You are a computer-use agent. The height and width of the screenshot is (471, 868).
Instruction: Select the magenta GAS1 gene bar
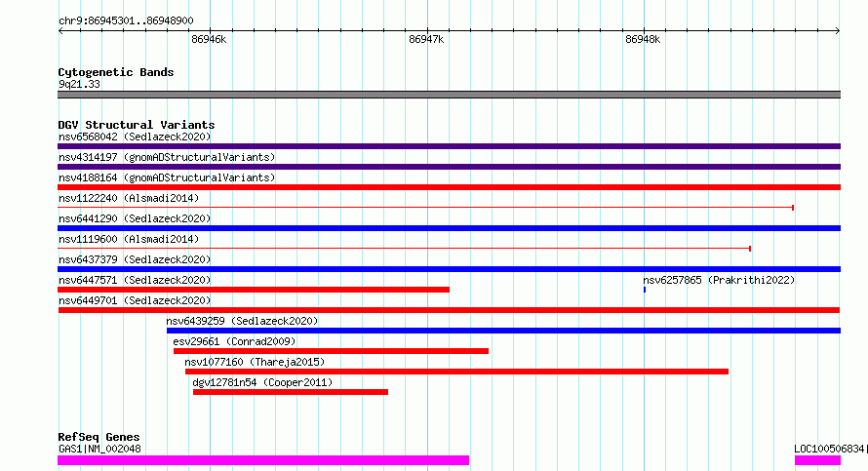point(263,460)
